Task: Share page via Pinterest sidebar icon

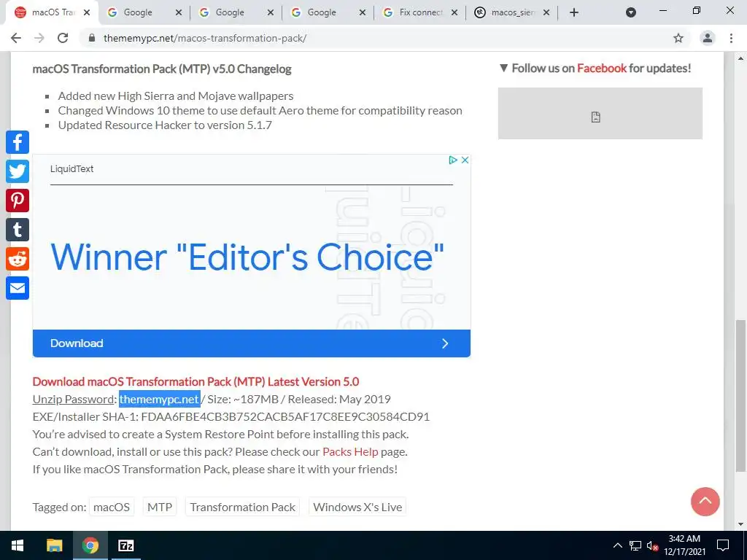Action: tap(18, 201)
